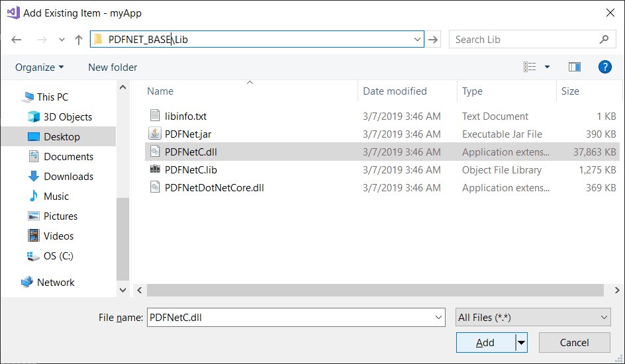Click the File name input field
The width and height of the screenshot is (625, 364).
291,318
